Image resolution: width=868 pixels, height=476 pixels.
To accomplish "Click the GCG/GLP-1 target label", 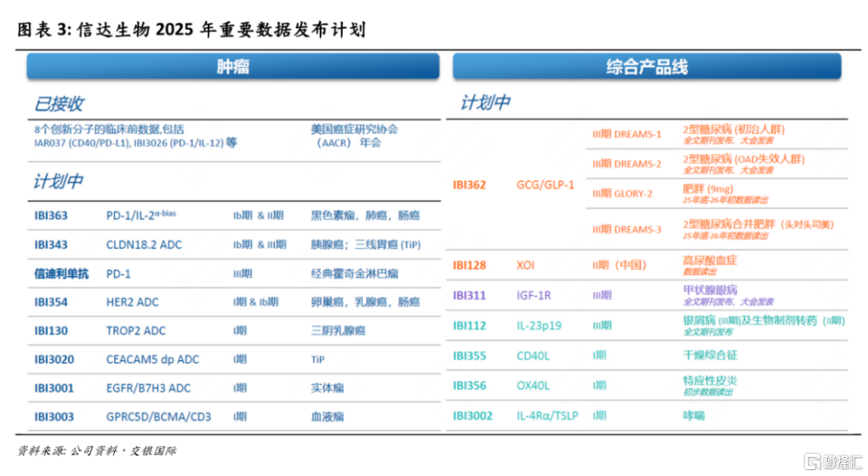I will [545, 185].
